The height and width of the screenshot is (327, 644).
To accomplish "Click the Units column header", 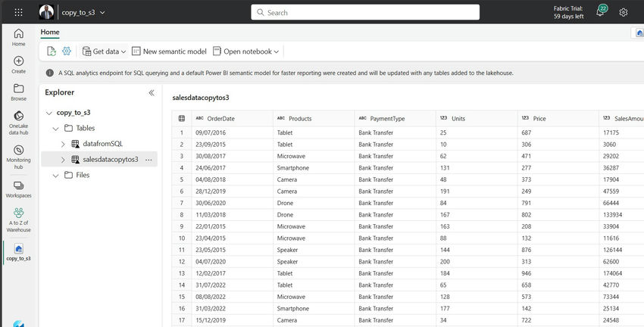I will pos(477,119).
